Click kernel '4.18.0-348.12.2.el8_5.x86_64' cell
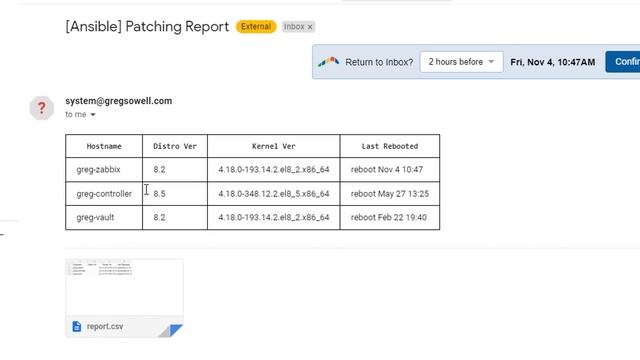This screenshot has height=360, width=640. pyautogui.click(x=273, y=193)
